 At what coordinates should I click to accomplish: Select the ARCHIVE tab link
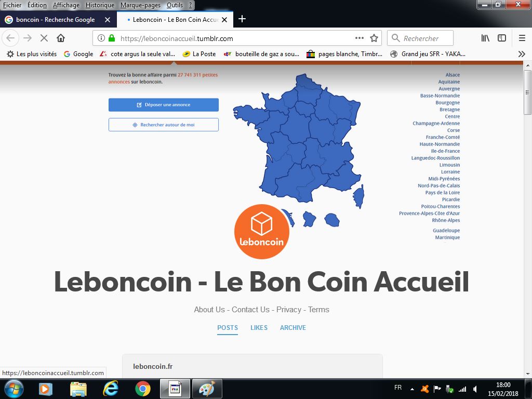click(293, 328)
